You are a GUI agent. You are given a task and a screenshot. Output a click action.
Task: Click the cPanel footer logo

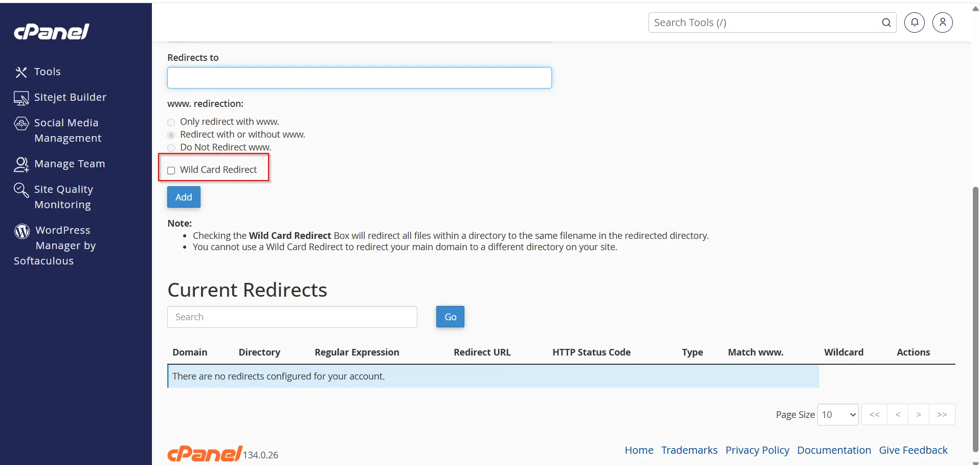tap(205, 453)
